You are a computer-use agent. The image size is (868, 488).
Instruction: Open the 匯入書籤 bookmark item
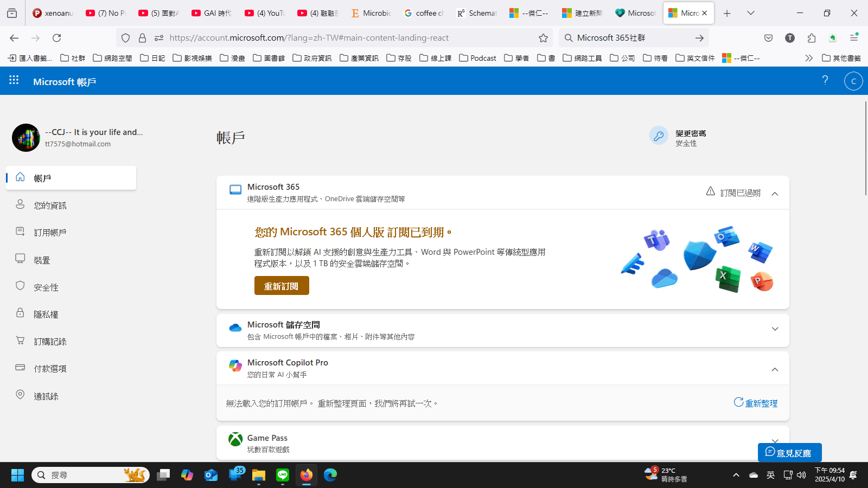point(30,58)
